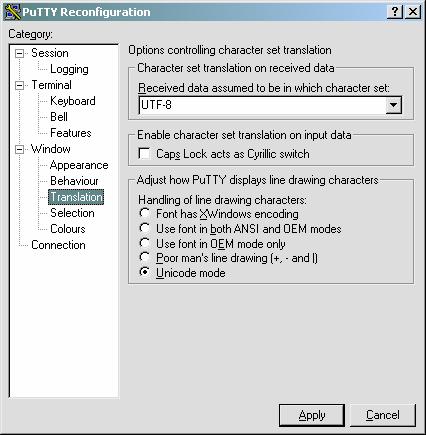Select Use font in both ANSI and OEM modes
Image resolution: width=426 pixels, height=435 pixels.
(144, 228)
